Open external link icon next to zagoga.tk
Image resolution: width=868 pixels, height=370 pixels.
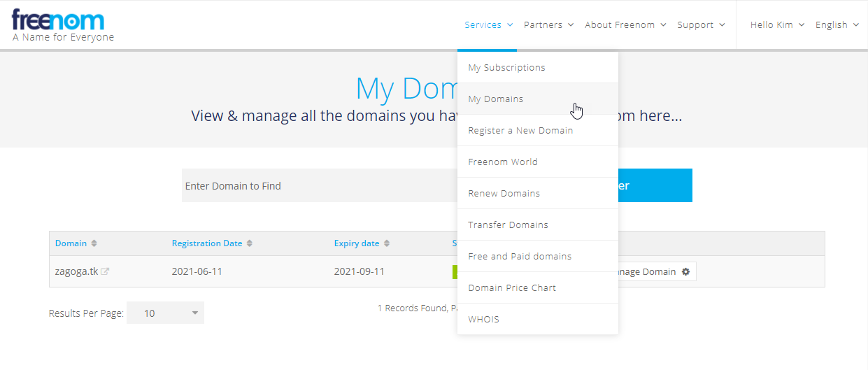pyautogui.click(x=105, y=271)
